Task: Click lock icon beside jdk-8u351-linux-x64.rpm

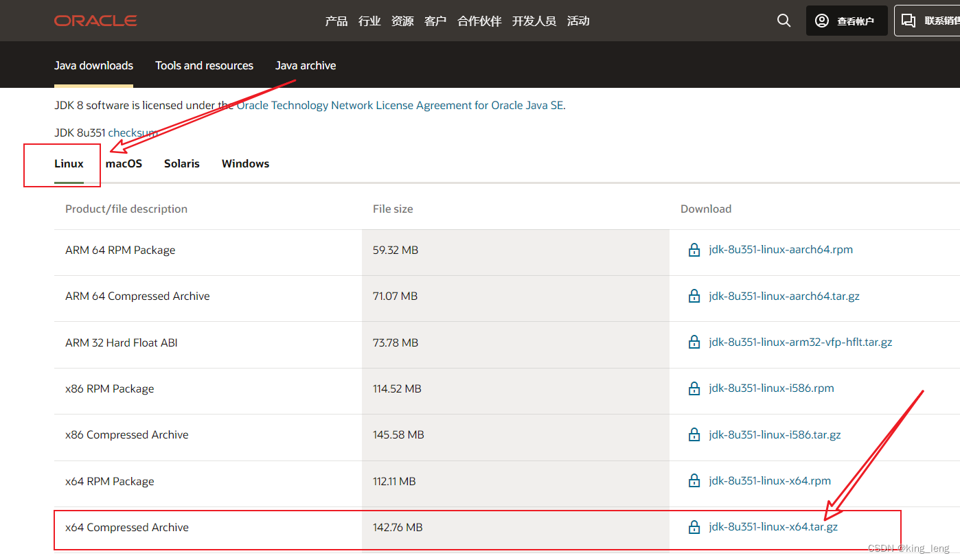Action: pyautogui.click(x=694, y=481)
